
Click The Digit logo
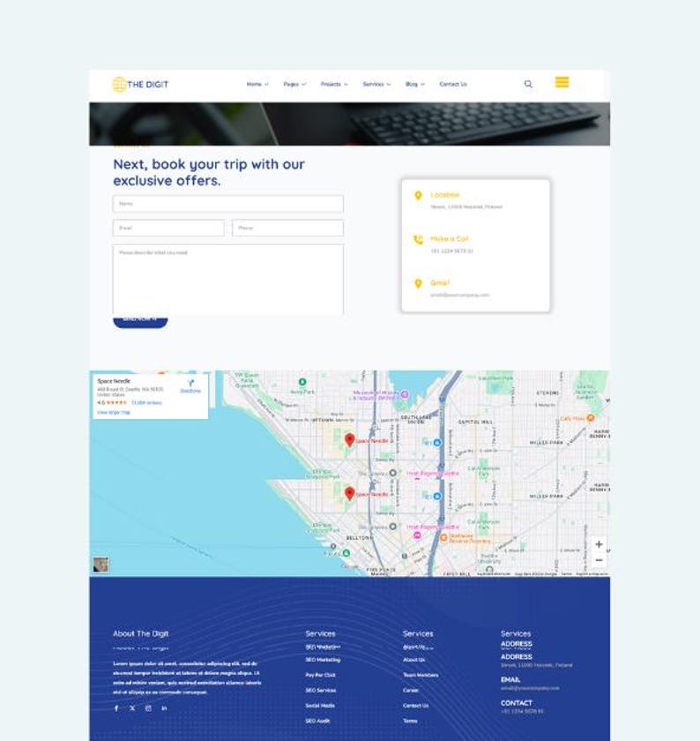[x=140, y=84]
